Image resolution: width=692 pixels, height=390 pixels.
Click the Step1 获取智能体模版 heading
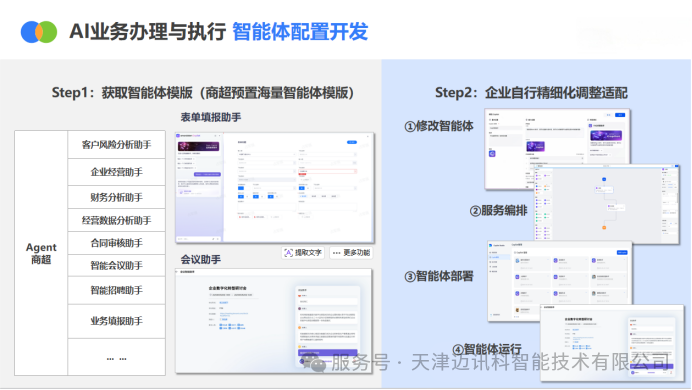203,93
